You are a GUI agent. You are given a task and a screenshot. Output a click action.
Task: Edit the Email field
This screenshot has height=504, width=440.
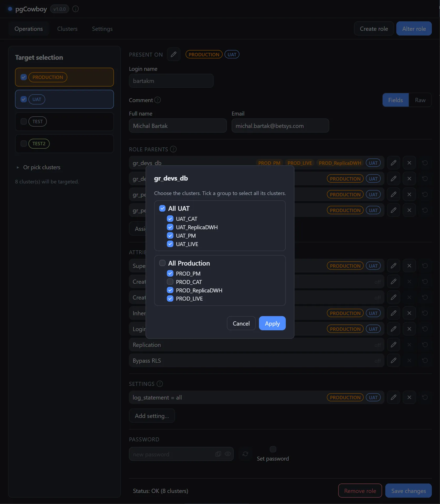pos(280,126)
